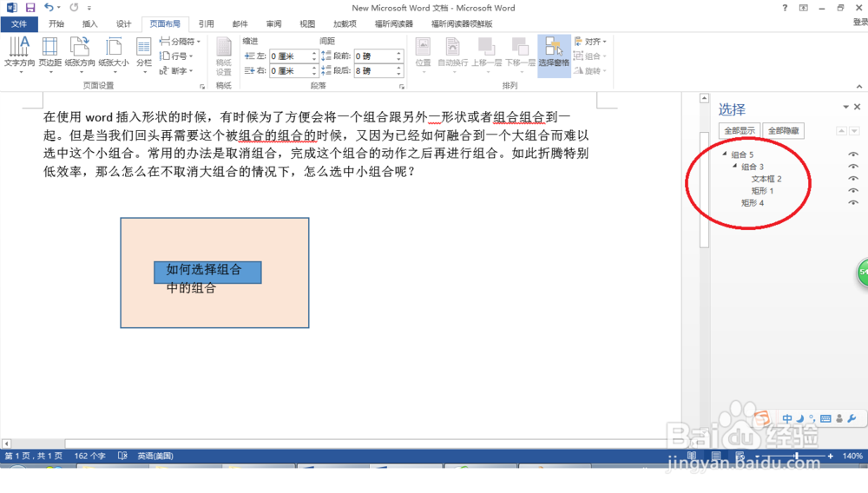The width and height of the screenshot is (868, 493).
Task: Click the 位置 position tool
Action: pos(423,56)
